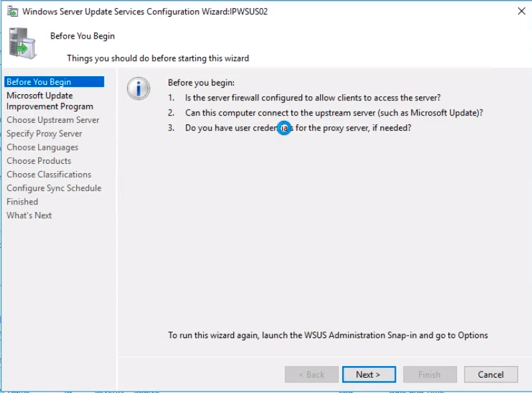
Task: Go to the Configure Sync Schedule step
Action: [x=54, y=188]
